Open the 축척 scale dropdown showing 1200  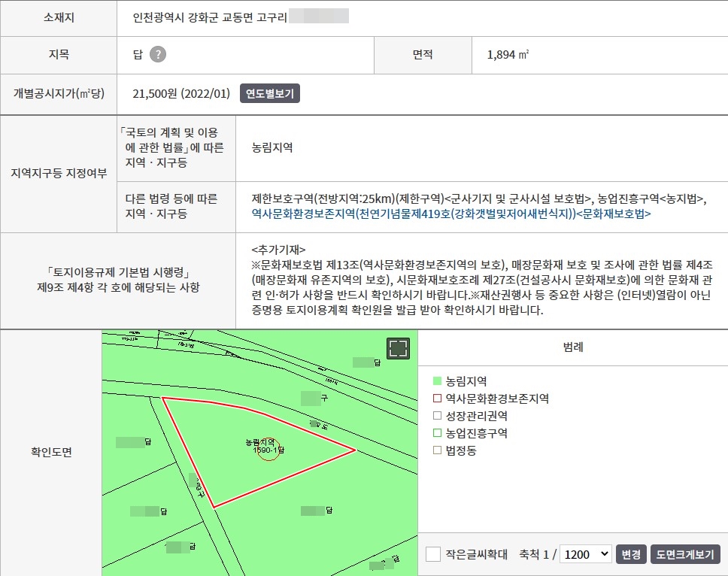pyautogui.click(x=587, y=554)
